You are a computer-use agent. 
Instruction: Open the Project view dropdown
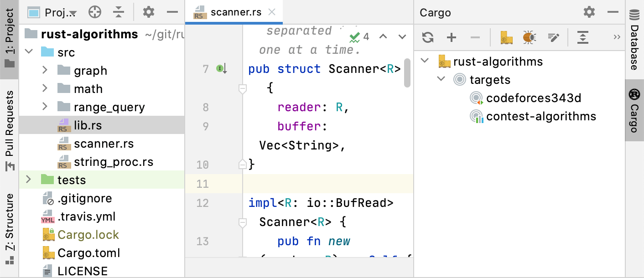[x=59, y=13]
